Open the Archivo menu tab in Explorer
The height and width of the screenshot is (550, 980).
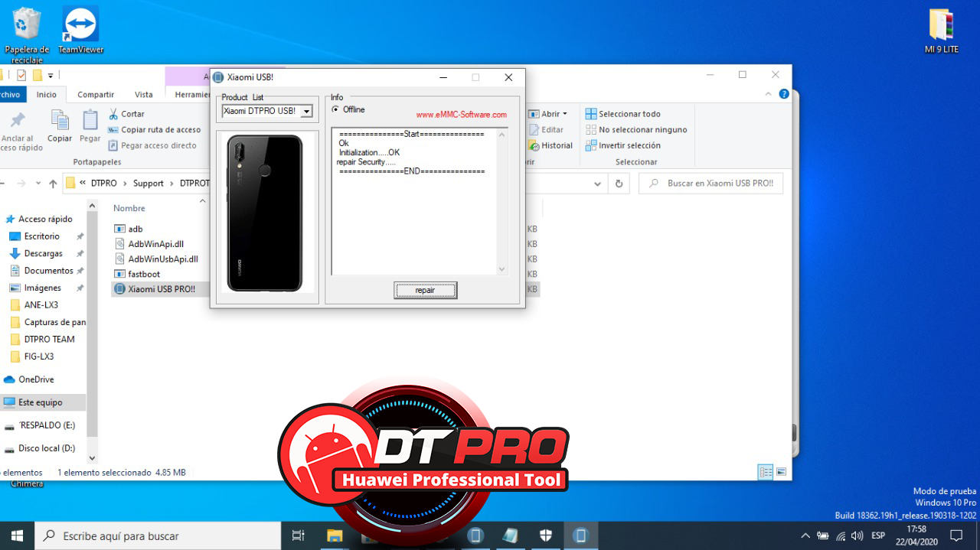[9, 95]
